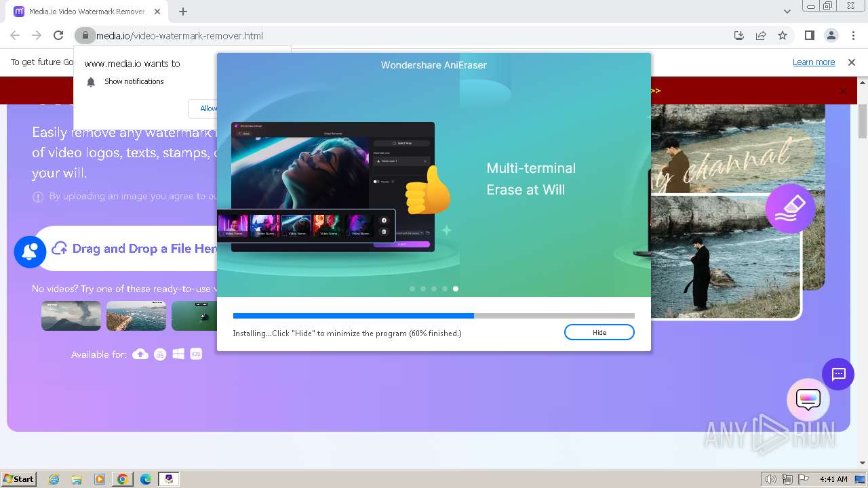Select the AniEraser installer taskbar item
The height and width of the screenshot is (488, 868).
pyautogui.click(x=169, y=479)
